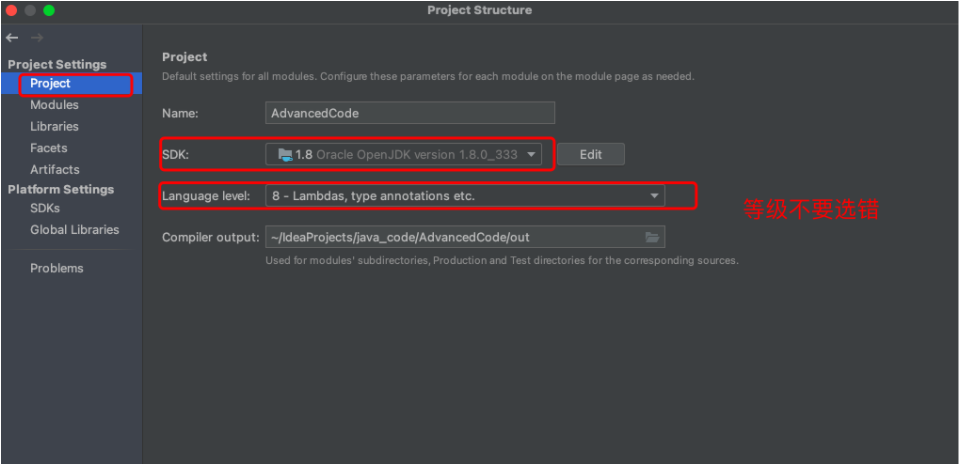Click the back navigation arrow

pos(12,38)
